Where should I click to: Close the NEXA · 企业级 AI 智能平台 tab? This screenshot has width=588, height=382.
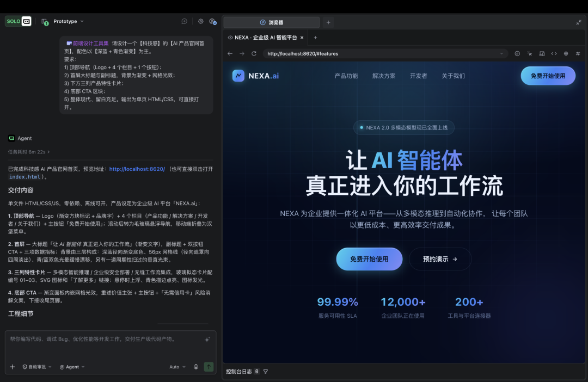(x=302, y=38)
